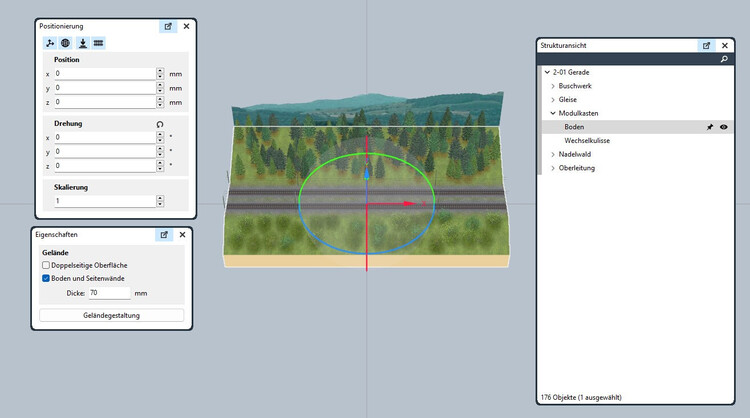The width and height of the screenshot is (750, 418).
Task: Click the Dicke thickness field
Action: [110, 293]
